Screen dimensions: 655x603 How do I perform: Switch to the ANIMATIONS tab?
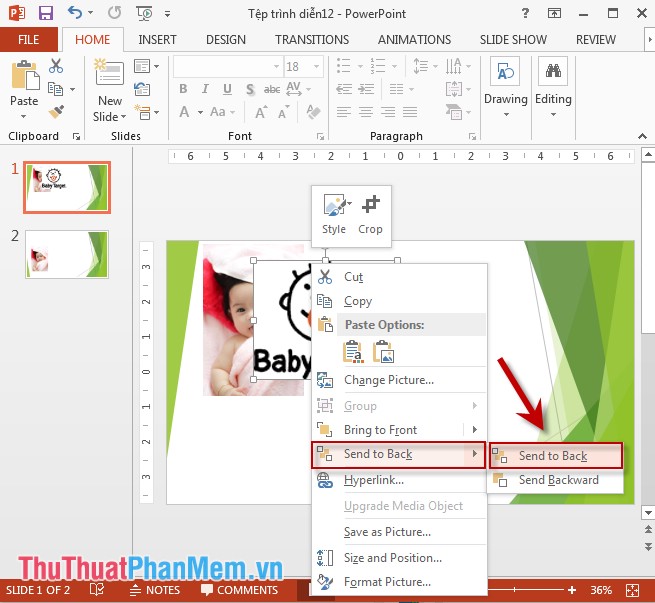pyautogui.click(x=414, y=40)
